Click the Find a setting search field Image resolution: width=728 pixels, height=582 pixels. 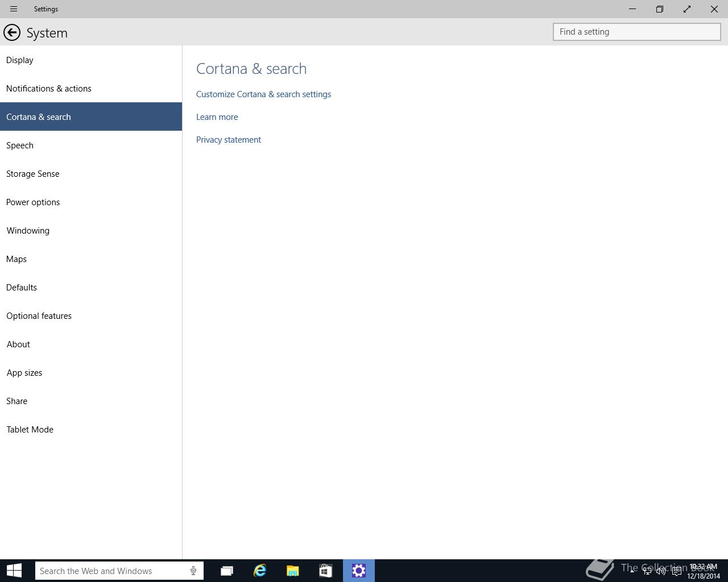click(x=637, y=32)
